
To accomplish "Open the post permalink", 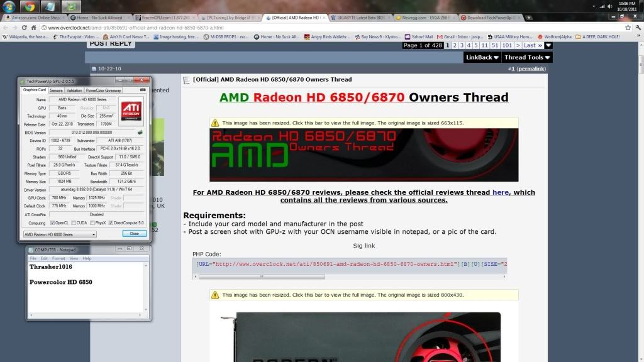I will pos(531,69).
